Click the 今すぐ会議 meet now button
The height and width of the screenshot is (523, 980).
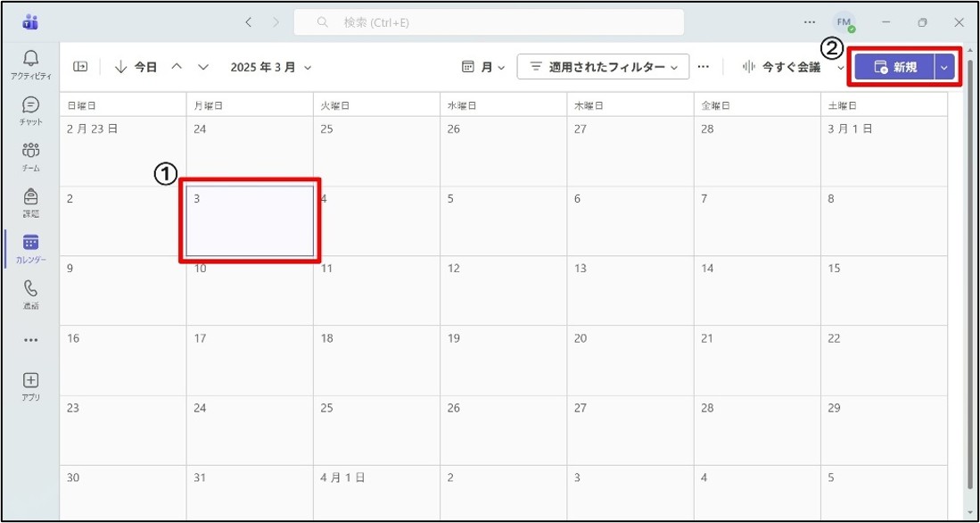click(782, 67)
